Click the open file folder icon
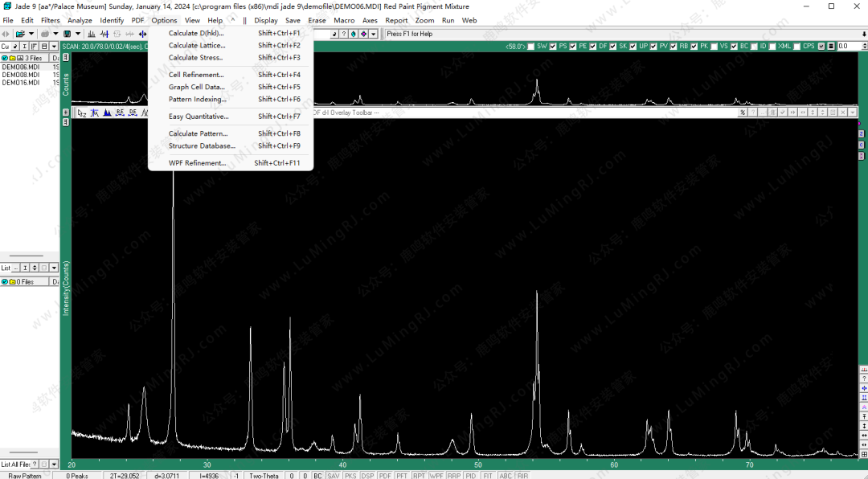The image size is (868, 479). (20, 34)
